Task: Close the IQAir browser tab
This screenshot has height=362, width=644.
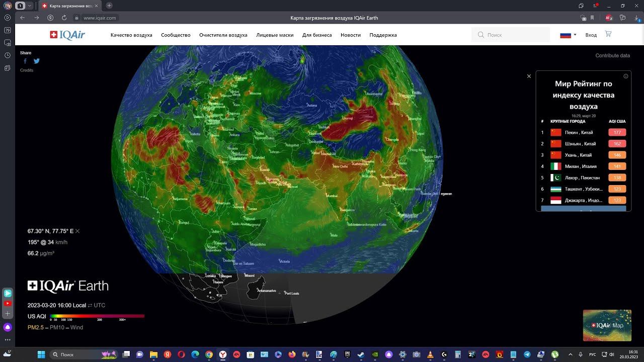Action: pos(97,6)
